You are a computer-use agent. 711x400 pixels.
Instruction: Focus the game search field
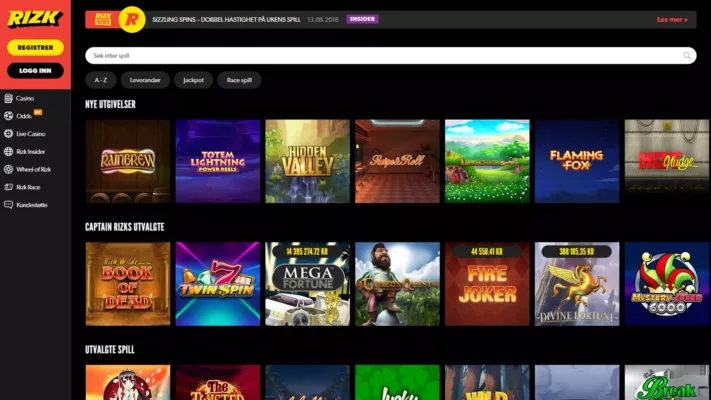tap(391, 55)
